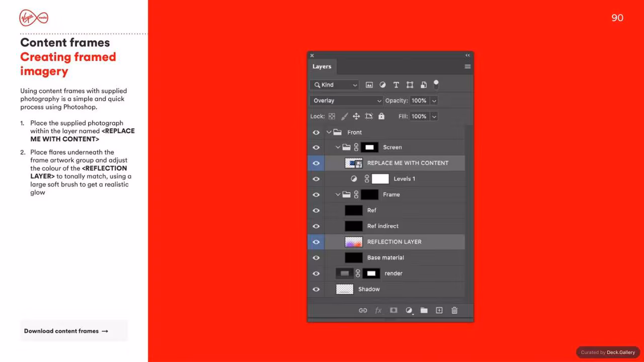Open the Layers panel hamburger menu
This screenshot has height=362, width=644.
click(x=467, y=66)
